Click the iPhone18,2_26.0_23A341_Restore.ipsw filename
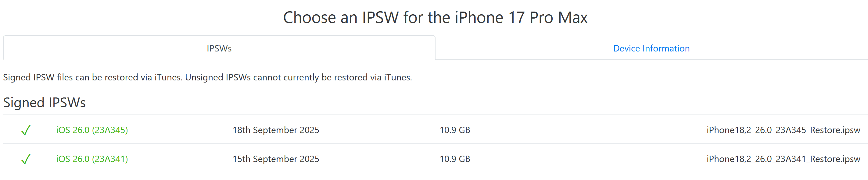The height and width of the screenshot is (180, 868). (783, 159)
